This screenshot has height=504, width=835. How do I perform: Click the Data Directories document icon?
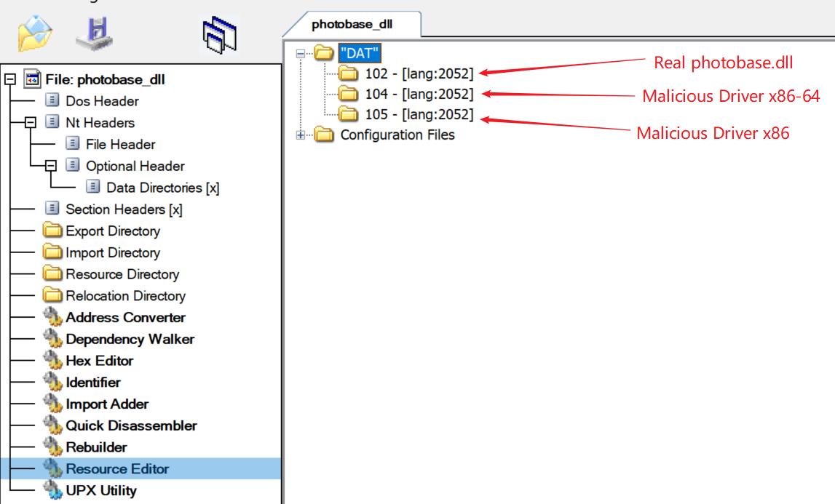point(92,187)
